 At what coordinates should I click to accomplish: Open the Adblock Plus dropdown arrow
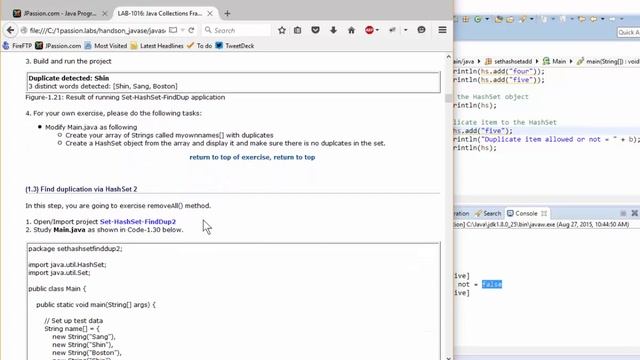(x=377, y=30)
